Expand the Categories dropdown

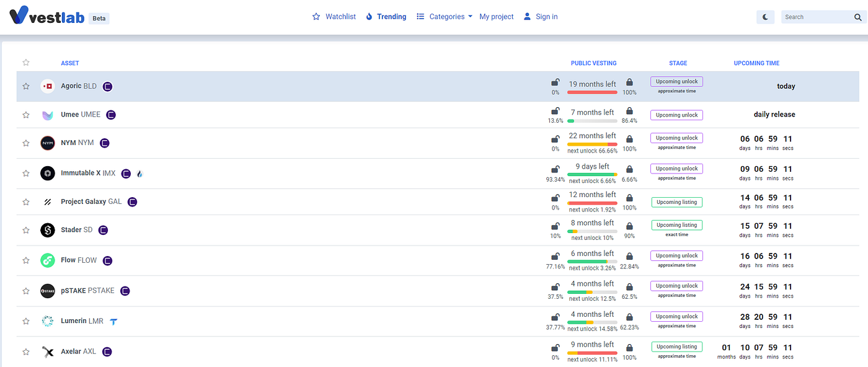(x=445, y=17)
